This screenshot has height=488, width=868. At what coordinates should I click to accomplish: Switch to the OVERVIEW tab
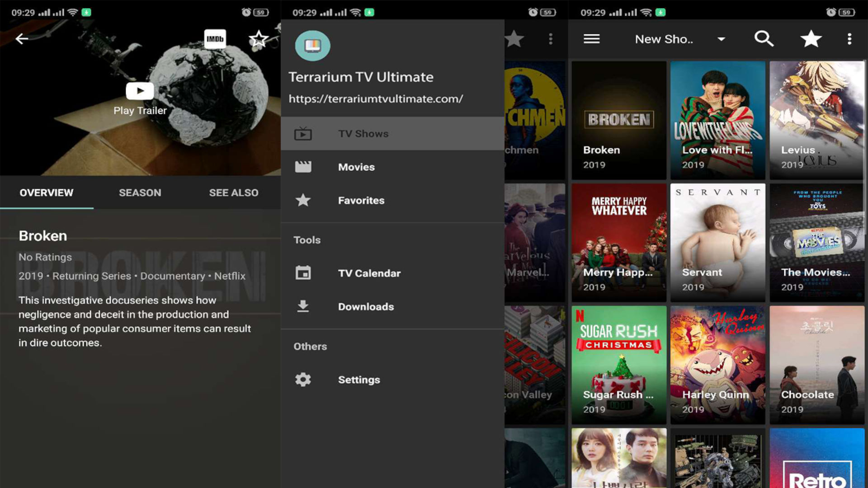pos(46,192)
